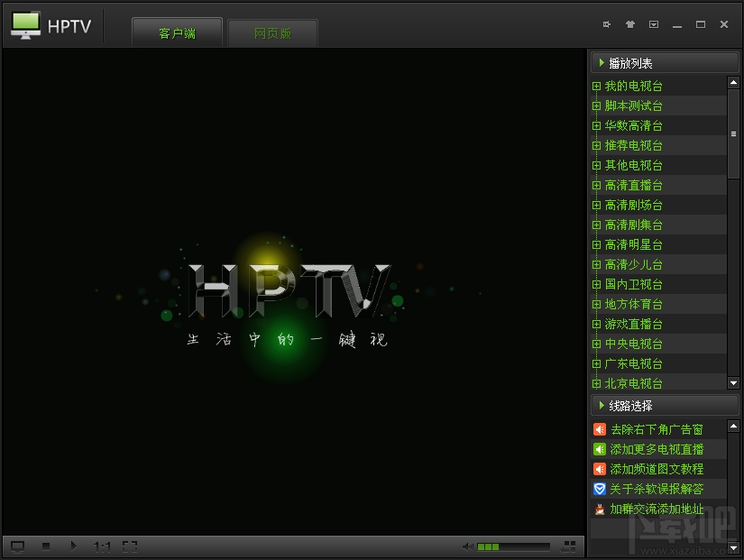Set video to 1:1 original size

click(102, 547)
